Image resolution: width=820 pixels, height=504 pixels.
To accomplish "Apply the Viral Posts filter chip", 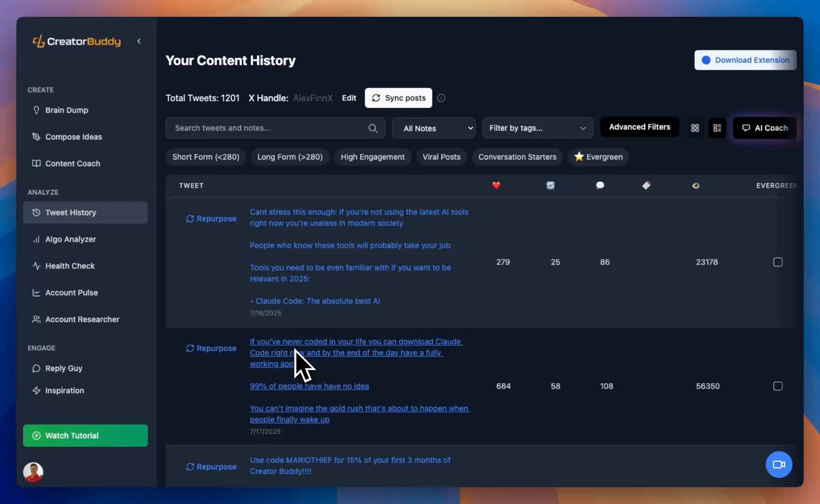I will [x=441, y=157].
